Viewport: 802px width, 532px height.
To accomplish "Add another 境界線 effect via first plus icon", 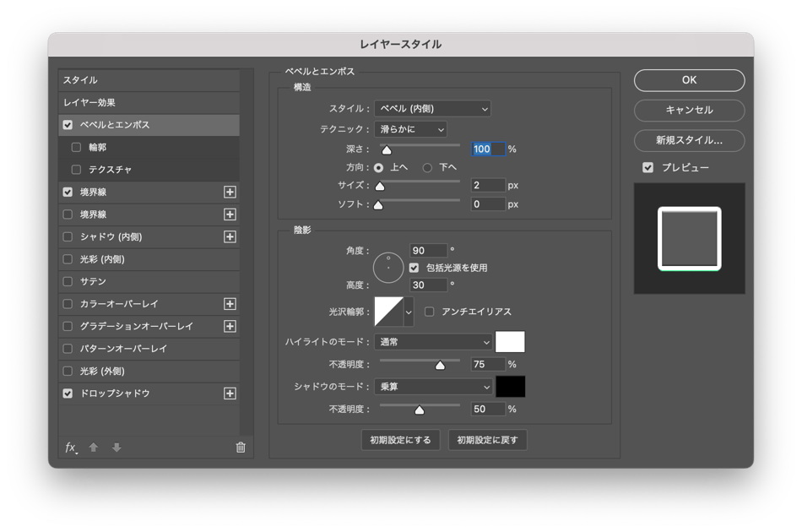I will pyautogui.click(x=230, y=193).
